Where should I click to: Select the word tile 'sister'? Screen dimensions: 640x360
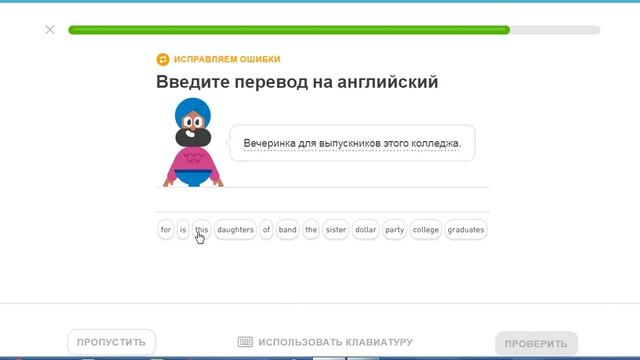336,229
